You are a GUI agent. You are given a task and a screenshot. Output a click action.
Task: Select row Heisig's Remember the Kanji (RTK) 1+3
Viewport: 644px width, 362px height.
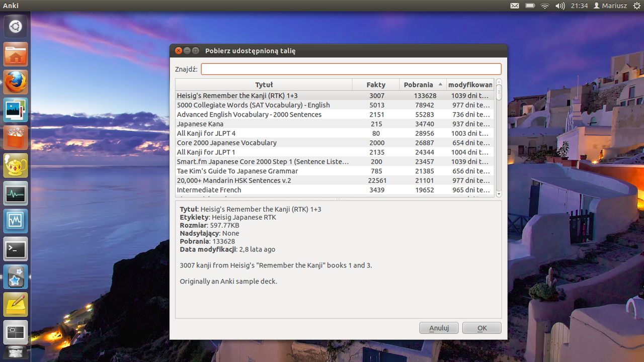[335, 96]
